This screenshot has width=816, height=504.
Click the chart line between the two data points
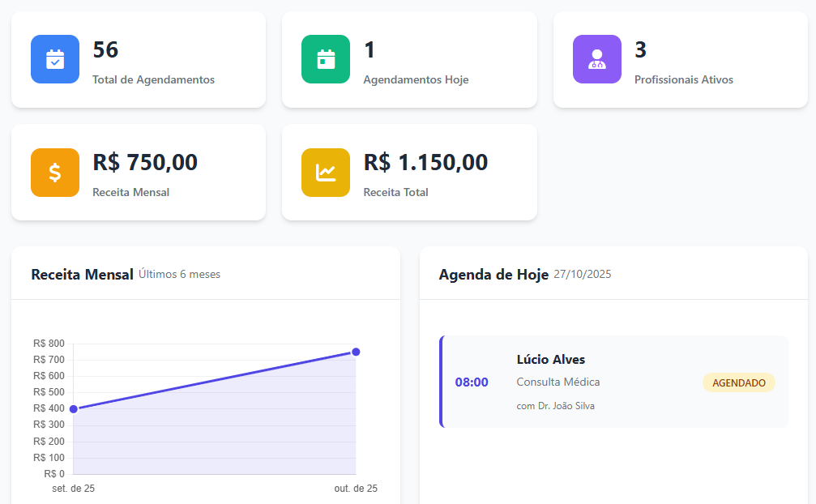point(215,380)
